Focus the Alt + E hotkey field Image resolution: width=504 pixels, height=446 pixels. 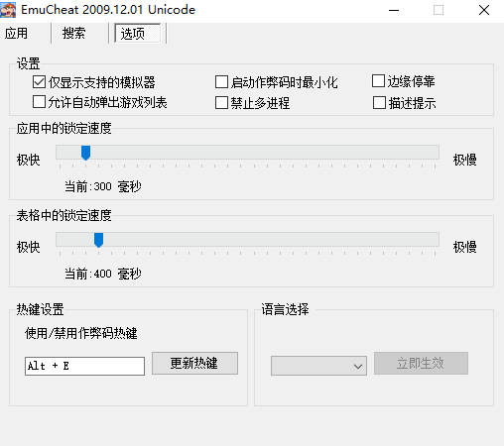(84, 366)
